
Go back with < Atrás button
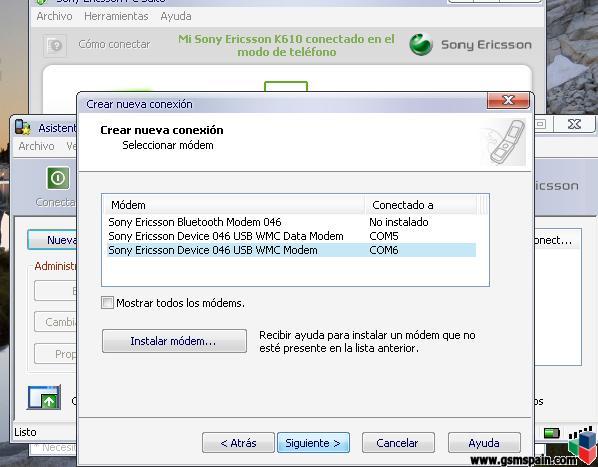(238, 443)
